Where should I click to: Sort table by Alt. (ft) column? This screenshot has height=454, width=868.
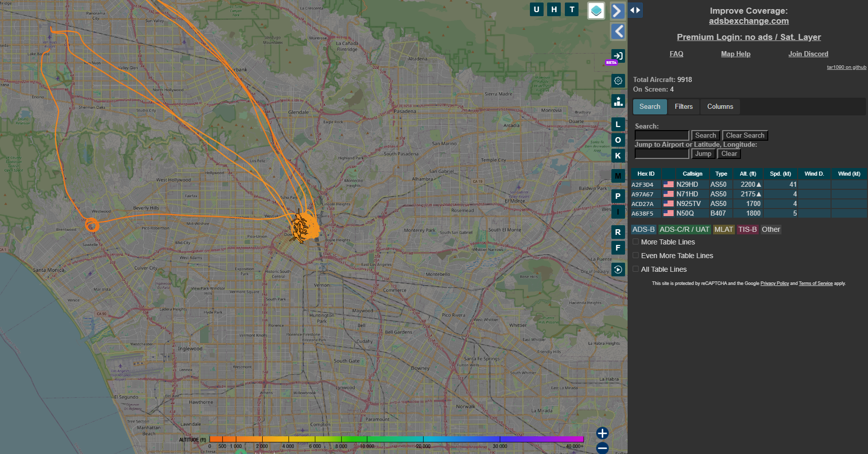click(x=748, y=174)
